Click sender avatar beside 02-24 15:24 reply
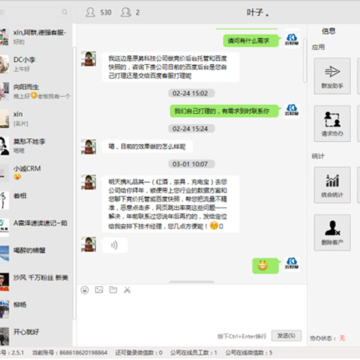The image size is (360, 360). [89, 146]
